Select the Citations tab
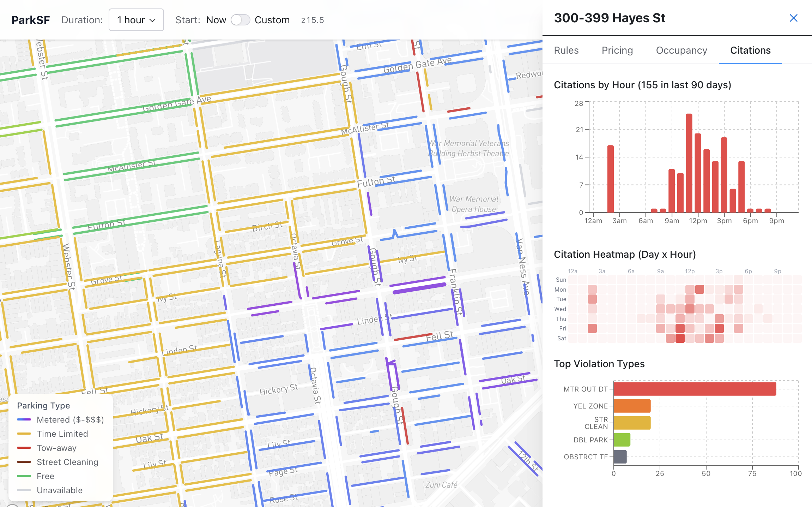The image size is (812, 507). click(x=750, y=50)
